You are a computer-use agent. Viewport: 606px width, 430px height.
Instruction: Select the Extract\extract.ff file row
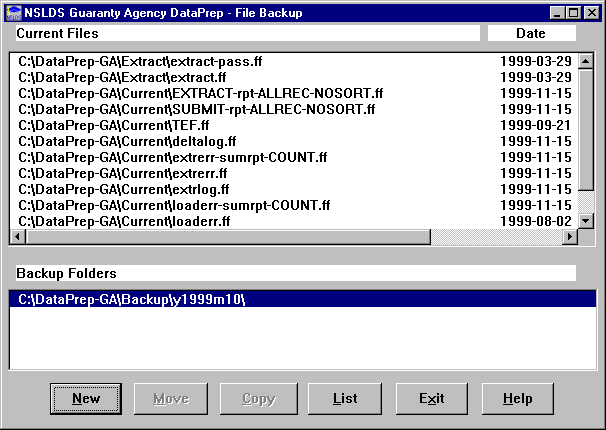pyautogui.click(x=294, y=77)
